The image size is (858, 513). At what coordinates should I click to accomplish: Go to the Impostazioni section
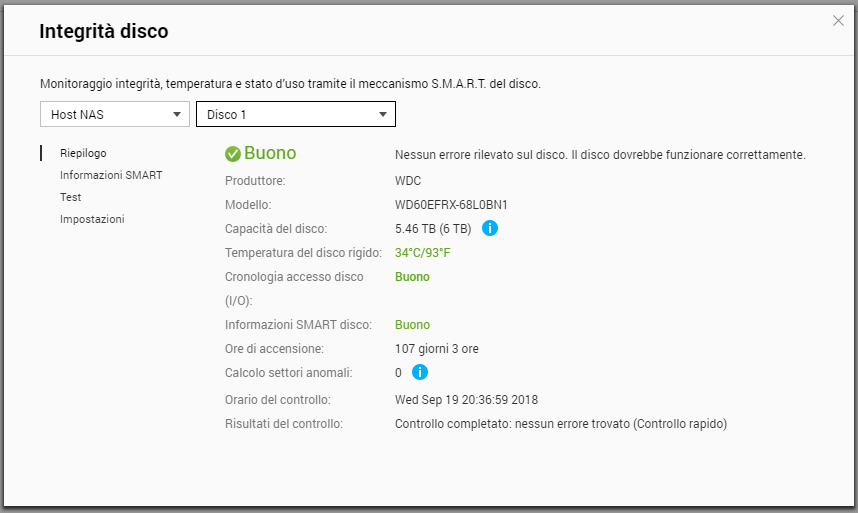click(92, 219)
